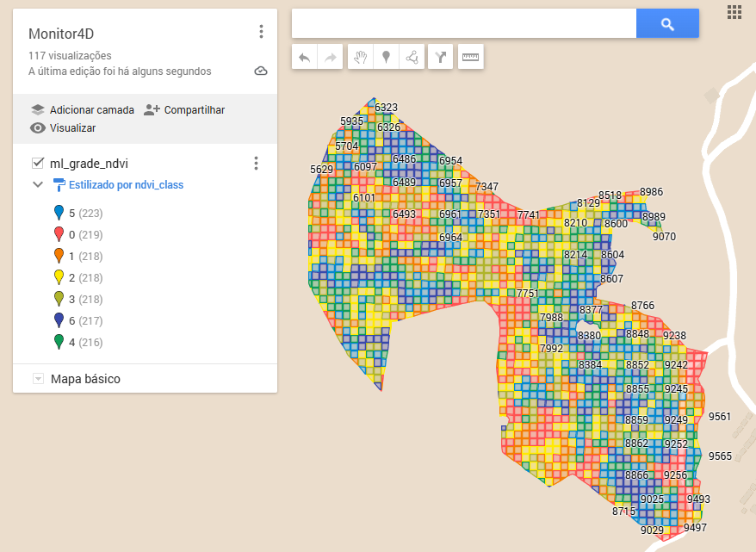Select the hand pan tool
Viewport: 756px width, 552px height.
point(361,58)
